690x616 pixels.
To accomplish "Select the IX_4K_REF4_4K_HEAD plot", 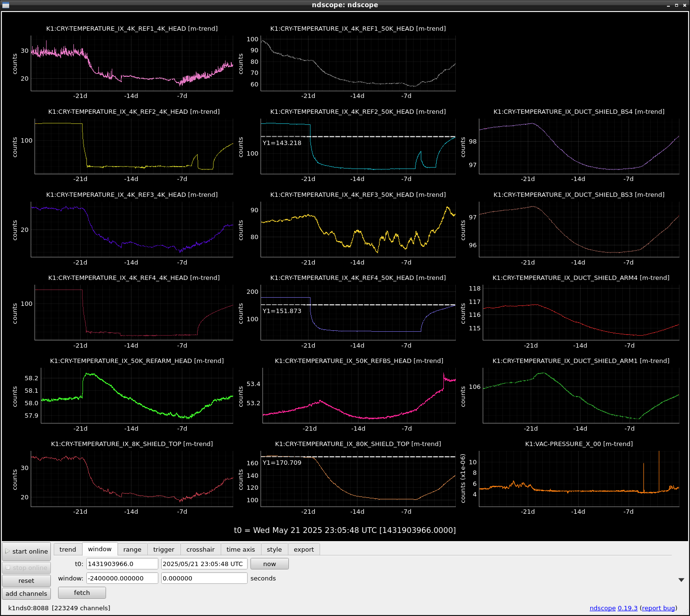I will tap(134, 312).
